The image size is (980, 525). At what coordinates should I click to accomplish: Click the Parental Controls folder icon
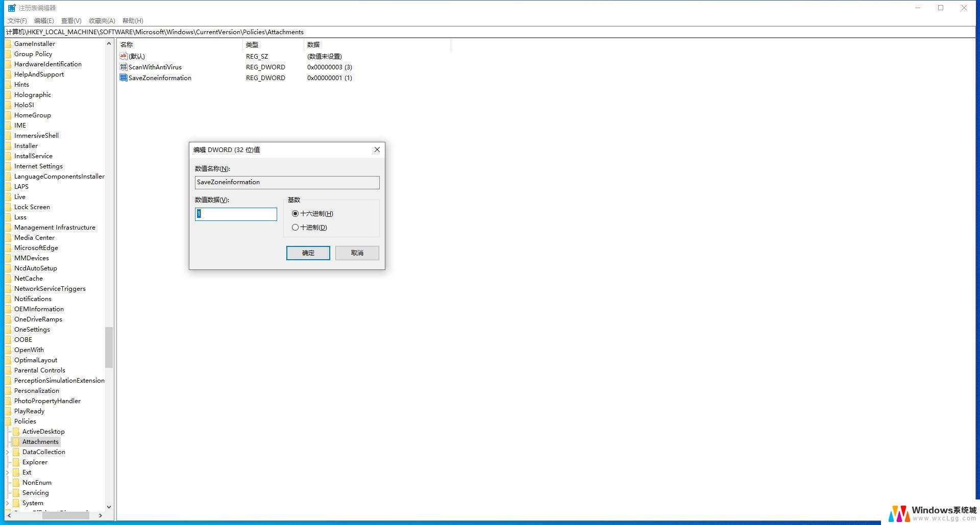tap(8, 370)
